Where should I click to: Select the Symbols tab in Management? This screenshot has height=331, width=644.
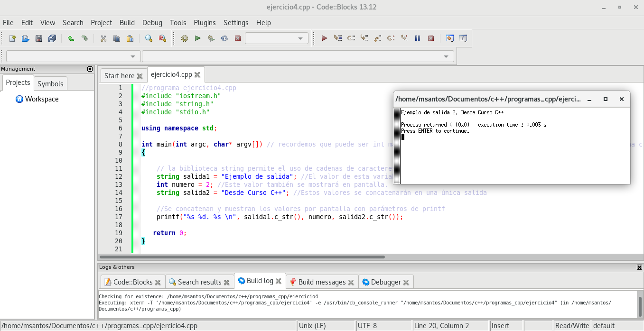tap(50, 84)
